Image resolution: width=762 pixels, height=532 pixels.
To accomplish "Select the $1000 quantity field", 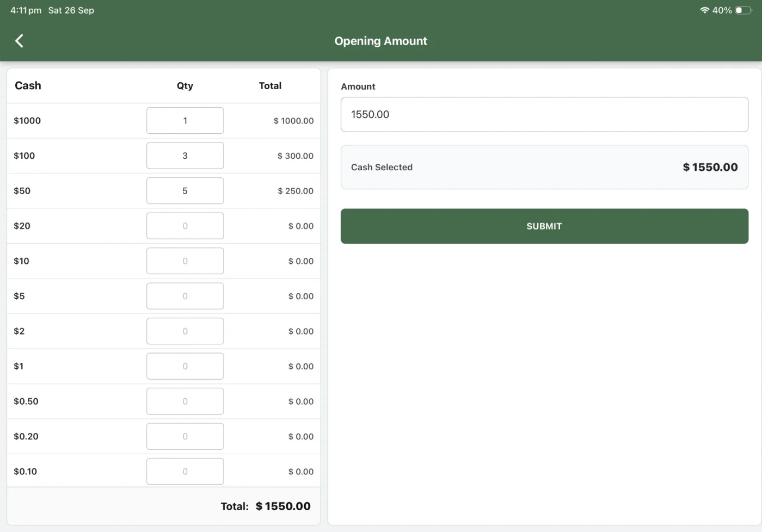I will pos(185,121).
